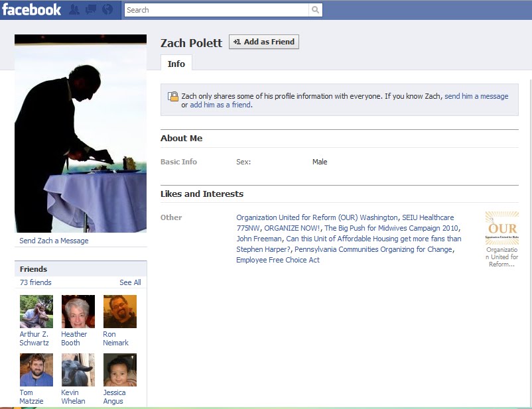Open The Big Push for Midwives Campaign link
Screen dimensions: 532x409
(391, 228)
